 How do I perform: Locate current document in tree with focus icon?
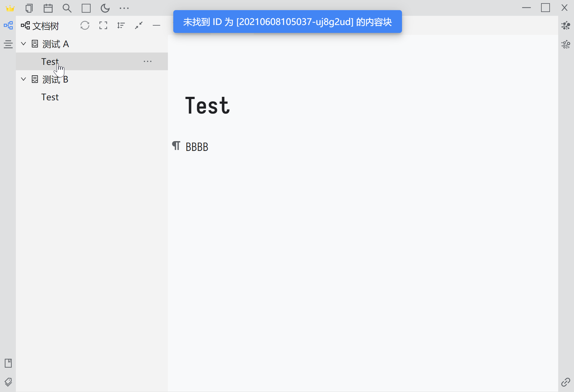103,25
